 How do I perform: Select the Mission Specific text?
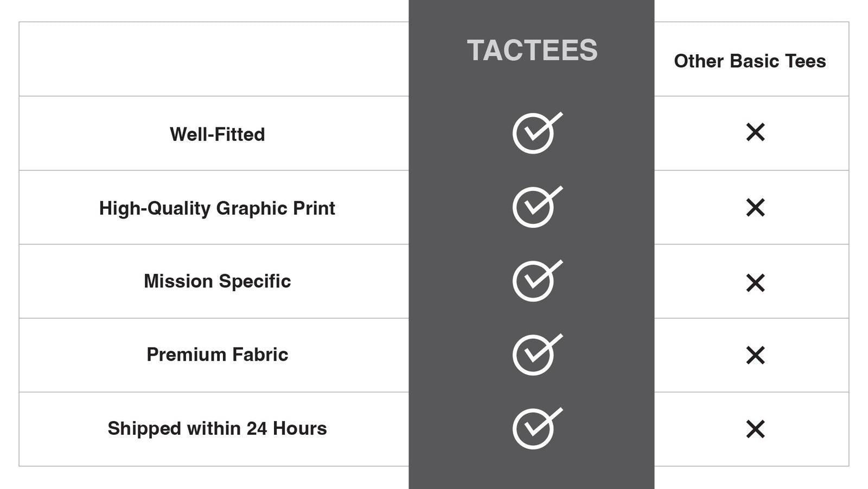pyautogui.click(x=217, y=281)
